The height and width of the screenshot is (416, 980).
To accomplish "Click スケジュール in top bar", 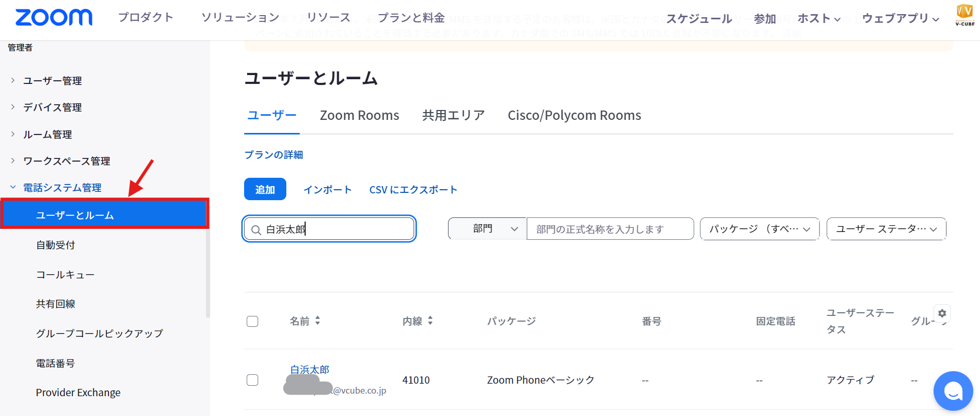I will pos(699,18).
